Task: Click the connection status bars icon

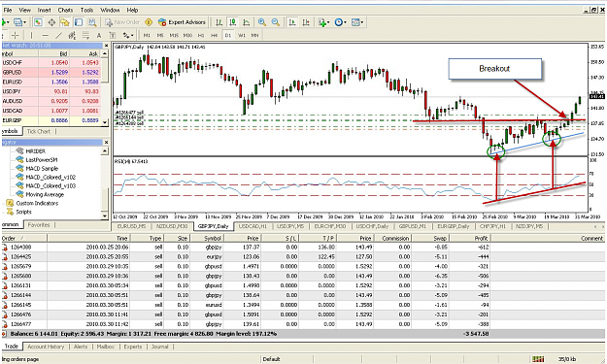Action: tap(538, 359)
